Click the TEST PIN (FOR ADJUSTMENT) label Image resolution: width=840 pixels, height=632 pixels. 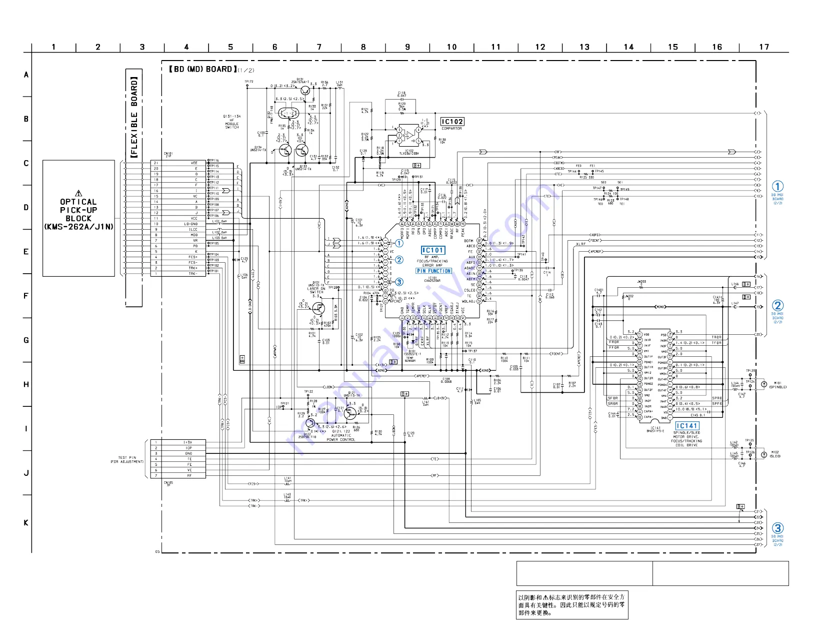click(127, 459)
